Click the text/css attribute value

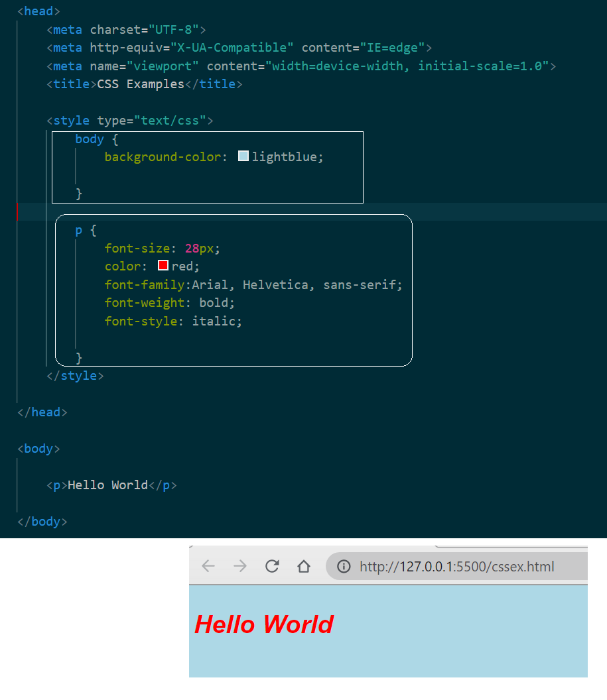coord(170,121)
